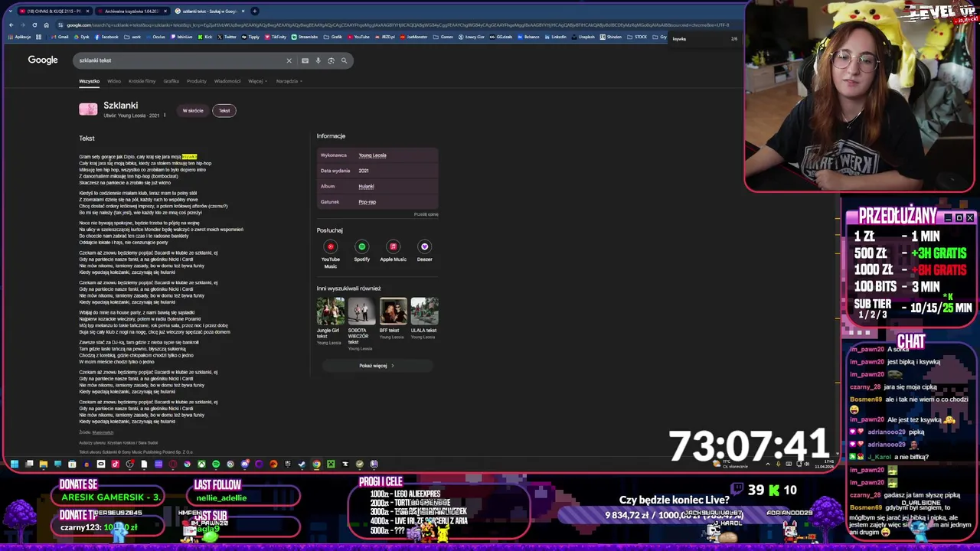Open Google logo home link
The height and width of the screenshot is (551, 980).
click(x=43, y=60)
